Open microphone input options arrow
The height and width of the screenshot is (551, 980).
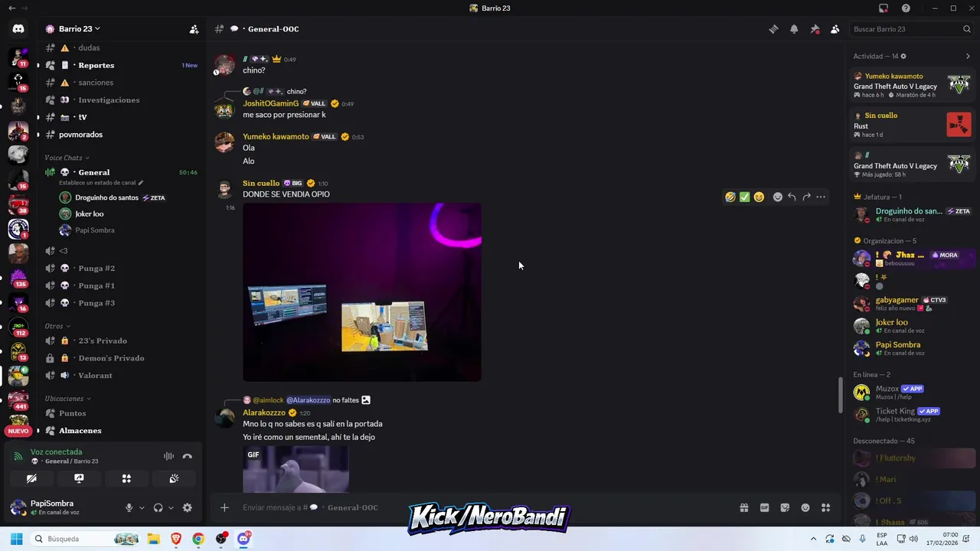[142, 507]
